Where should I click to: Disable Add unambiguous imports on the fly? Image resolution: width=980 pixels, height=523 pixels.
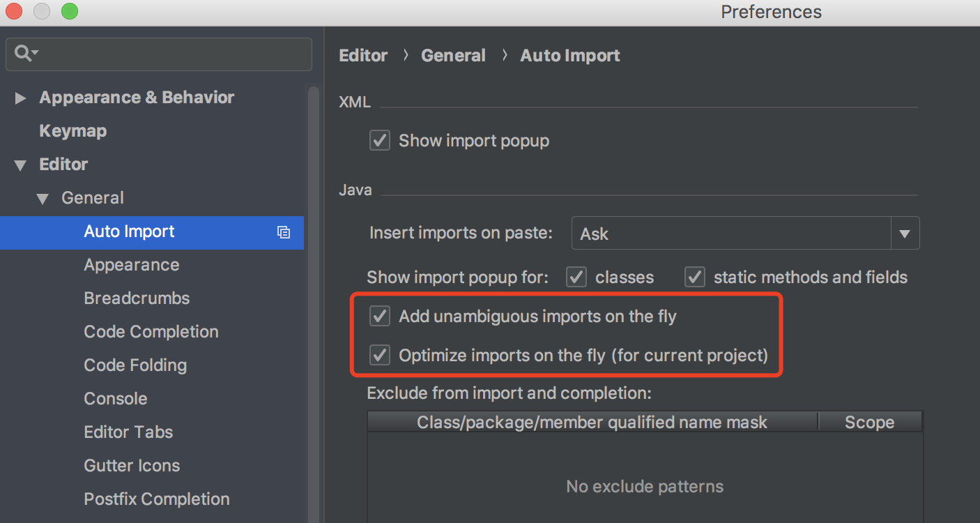click(380, 316)
